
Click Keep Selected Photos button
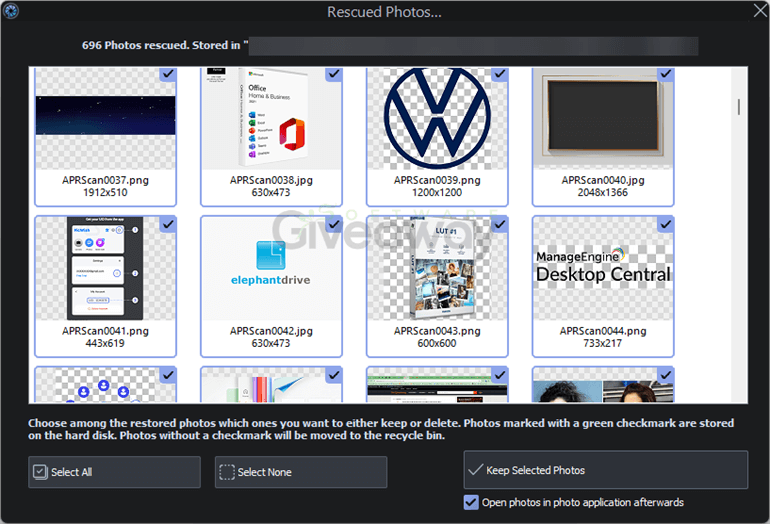605,469
